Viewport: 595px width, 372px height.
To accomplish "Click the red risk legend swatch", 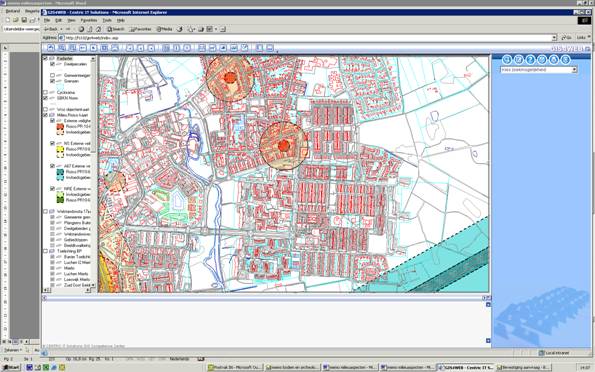I will [60, 126].
